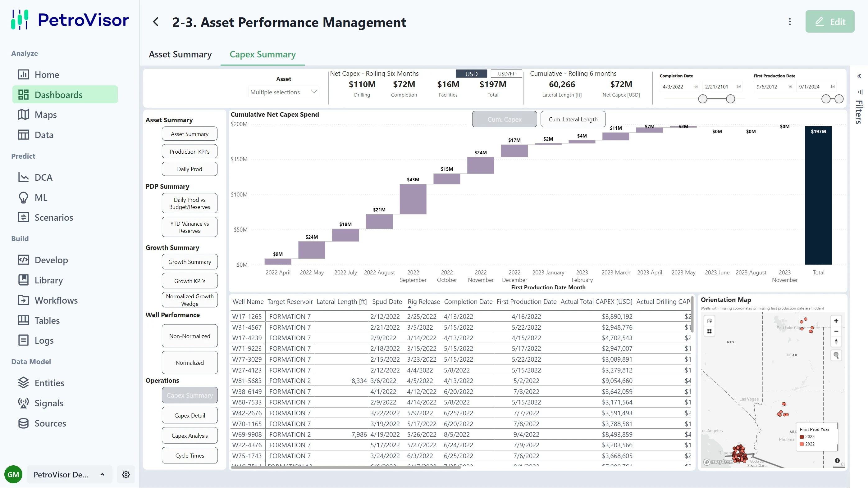Expand the PetroVisor workspace selector

click(69, 474)
